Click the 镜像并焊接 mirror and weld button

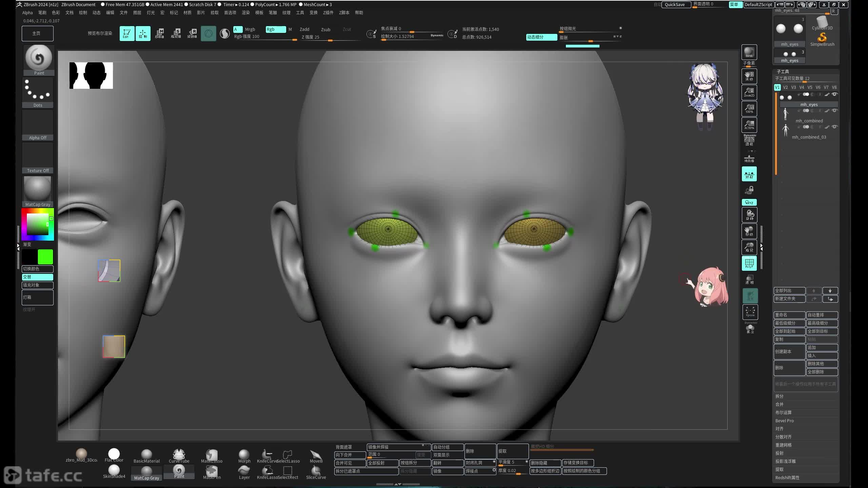(398, 447)
